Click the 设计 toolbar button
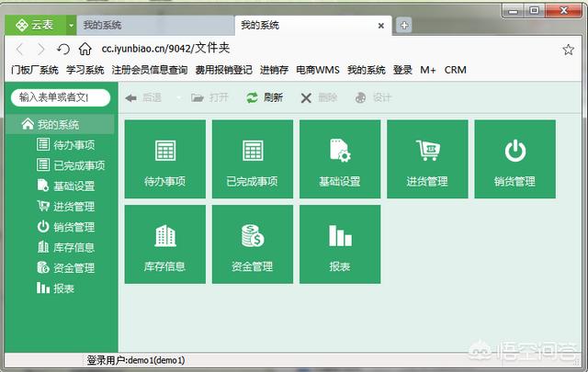 (373, 98)
